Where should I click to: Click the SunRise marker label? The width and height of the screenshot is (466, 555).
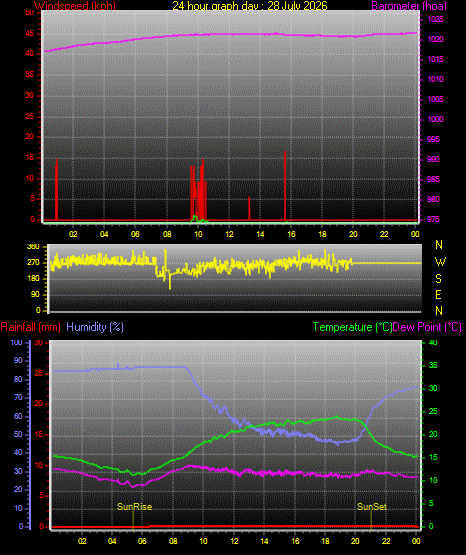[134, 507]
